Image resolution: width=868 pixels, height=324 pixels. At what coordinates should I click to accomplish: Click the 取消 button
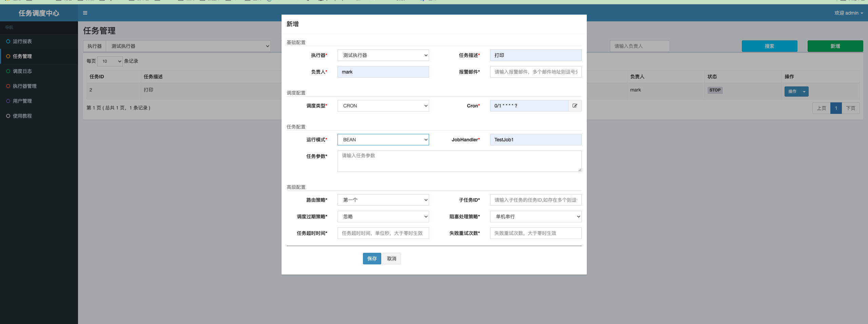coord(391,259)
